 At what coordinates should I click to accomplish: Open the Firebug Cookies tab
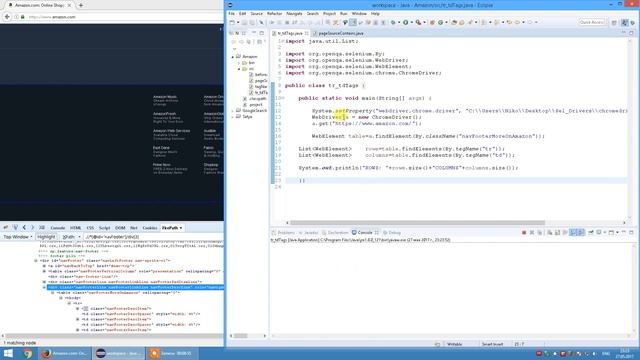point(150,228)
